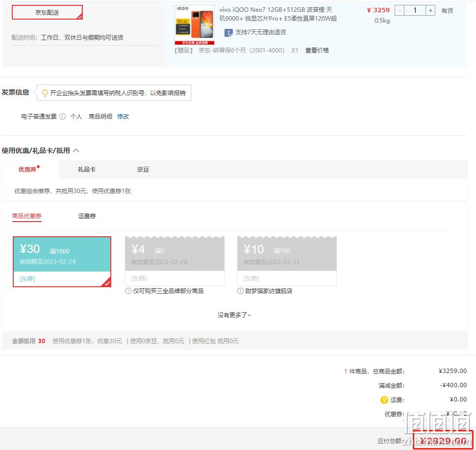This screenshot has height=450, width=476.
Task: Toggle the ¥30 满1000 coupon
Action: coord(62,262)
